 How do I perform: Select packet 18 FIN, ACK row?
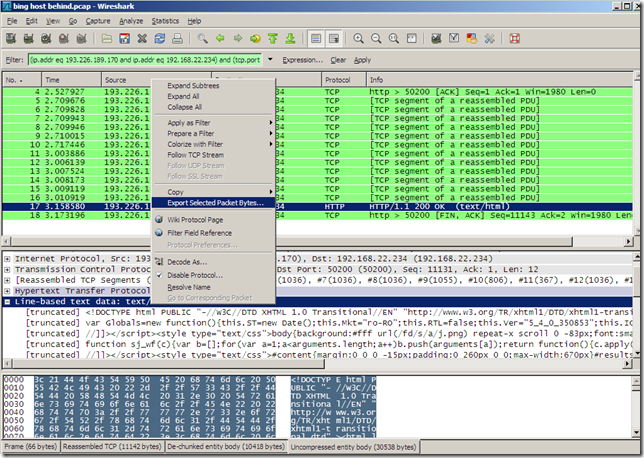coord(317,215)
